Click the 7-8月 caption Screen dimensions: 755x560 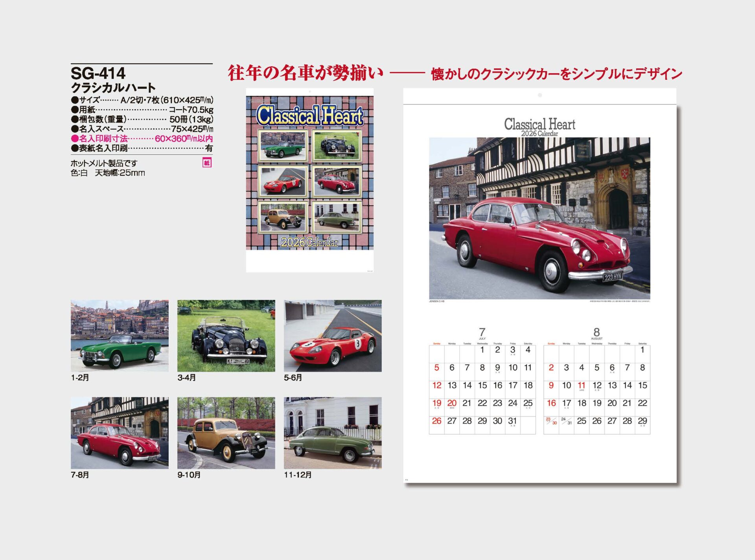80,475
